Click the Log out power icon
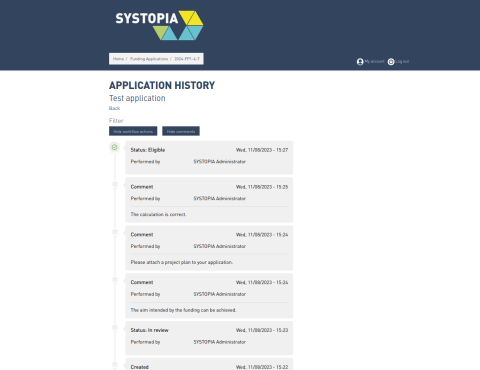The image size is (480, 370). click(x=391, y=62)
